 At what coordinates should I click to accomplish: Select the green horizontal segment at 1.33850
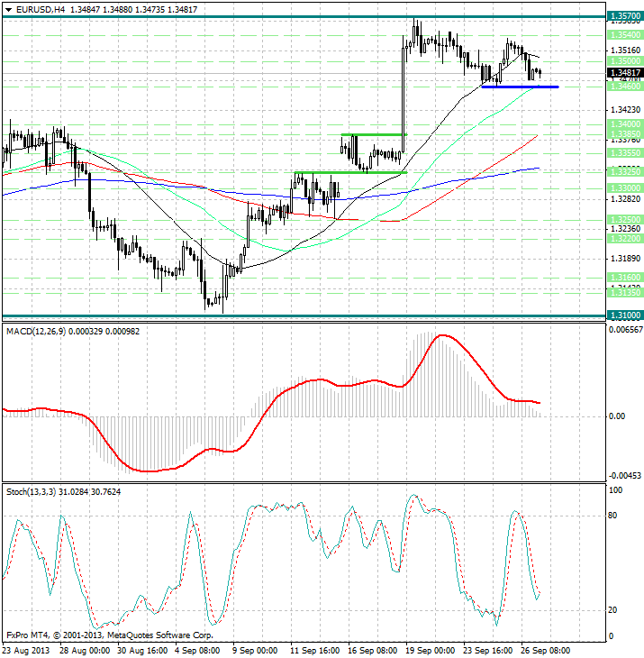coord(374,134)
